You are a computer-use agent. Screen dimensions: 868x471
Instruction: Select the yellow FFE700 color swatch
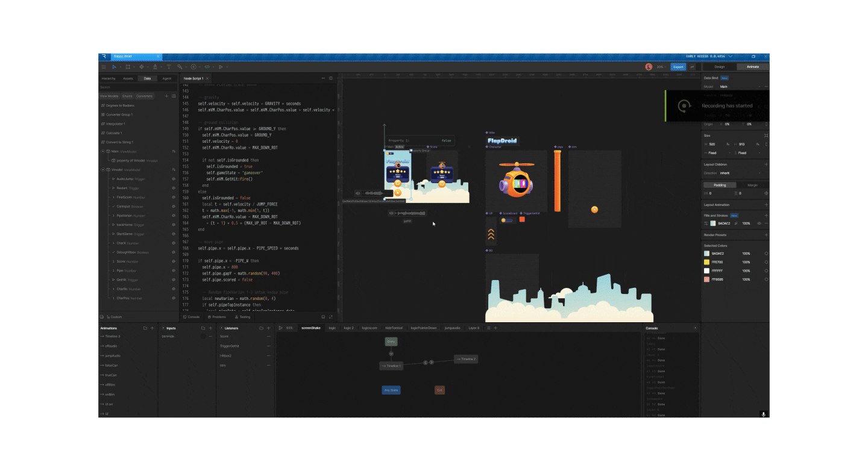[708, 261]
